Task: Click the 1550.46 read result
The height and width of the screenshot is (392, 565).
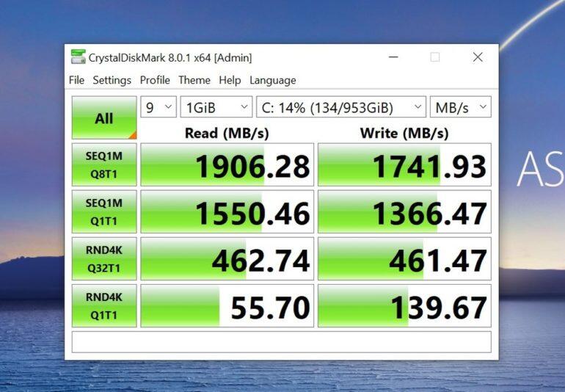Action: coord(227,211)
